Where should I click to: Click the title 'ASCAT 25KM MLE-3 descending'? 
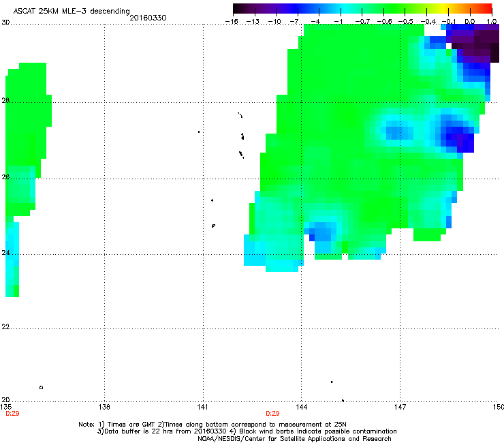click(x=72, y=11)
